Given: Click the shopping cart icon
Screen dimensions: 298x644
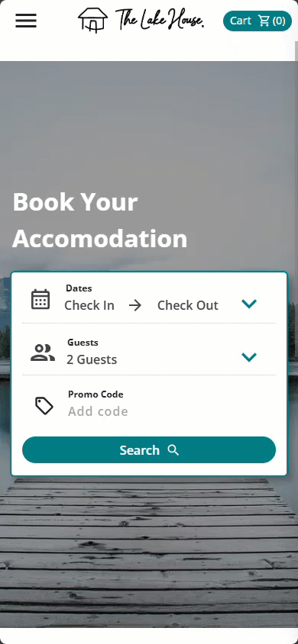Looking at the screenshot, I should 264,21.
